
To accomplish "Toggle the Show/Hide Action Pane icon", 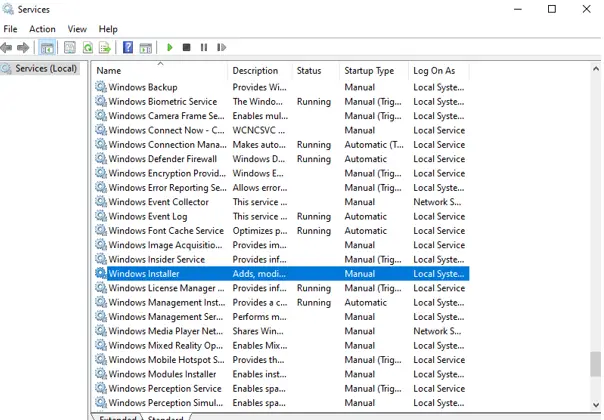I will point(146,48).
